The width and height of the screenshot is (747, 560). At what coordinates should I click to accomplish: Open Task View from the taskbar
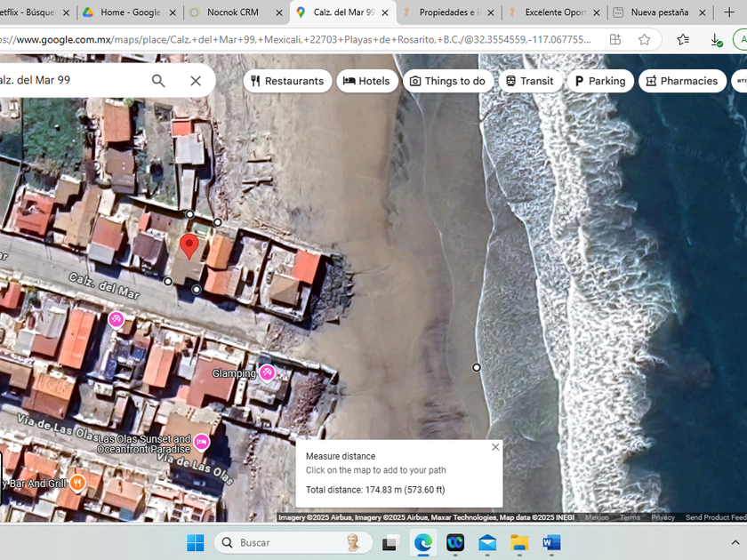(x=390, y=542)
